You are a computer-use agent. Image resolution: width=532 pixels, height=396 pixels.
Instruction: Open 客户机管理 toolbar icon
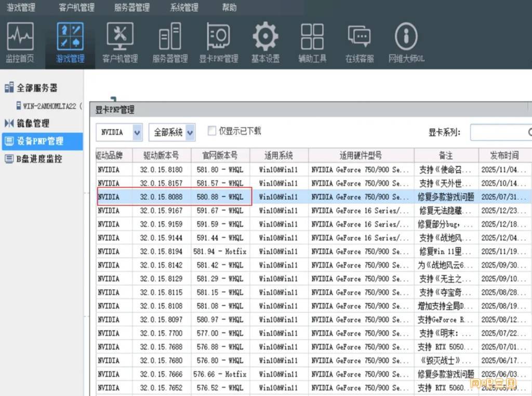(x=120, y=43)
